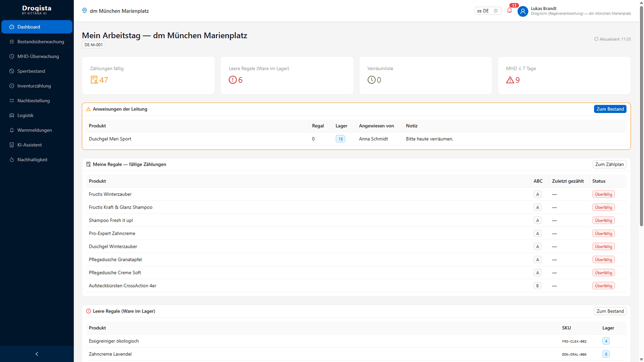
Task: Collapse the sidebar with the chevron arrow
Action: [37, 354]
